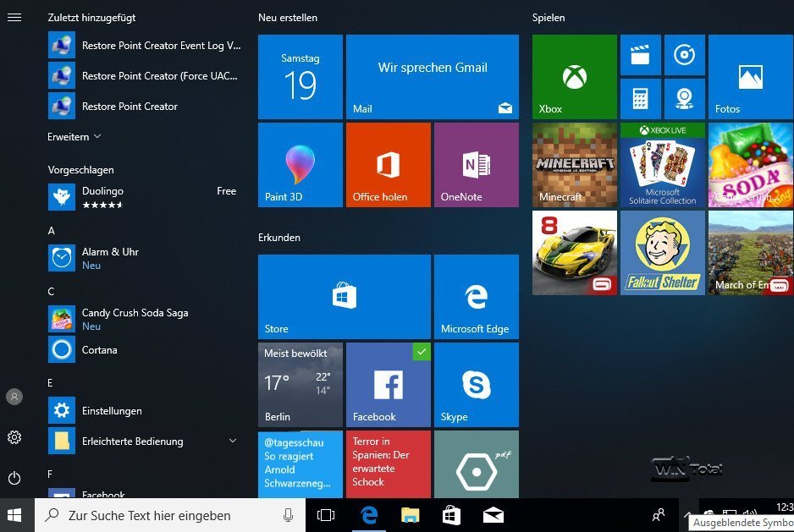Launch the March of Empires tile
794x532 pixels.
(x=751, y=253)
